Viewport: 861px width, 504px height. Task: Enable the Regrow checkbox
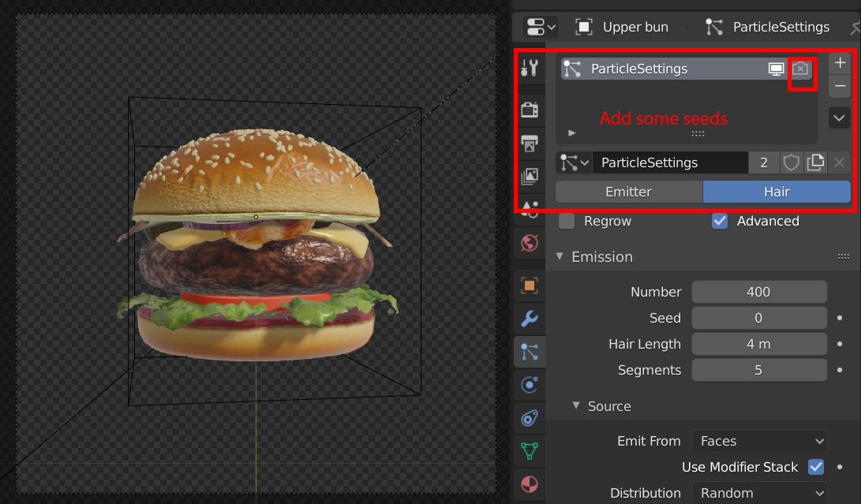click(x=566, y=222)
